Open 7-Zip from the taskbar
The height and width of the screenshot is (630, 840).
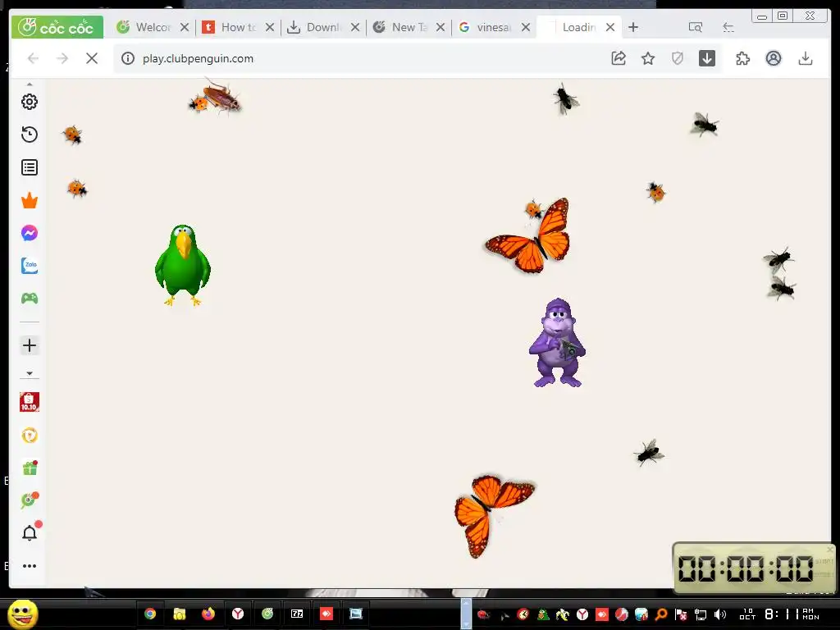coord(297,614)
